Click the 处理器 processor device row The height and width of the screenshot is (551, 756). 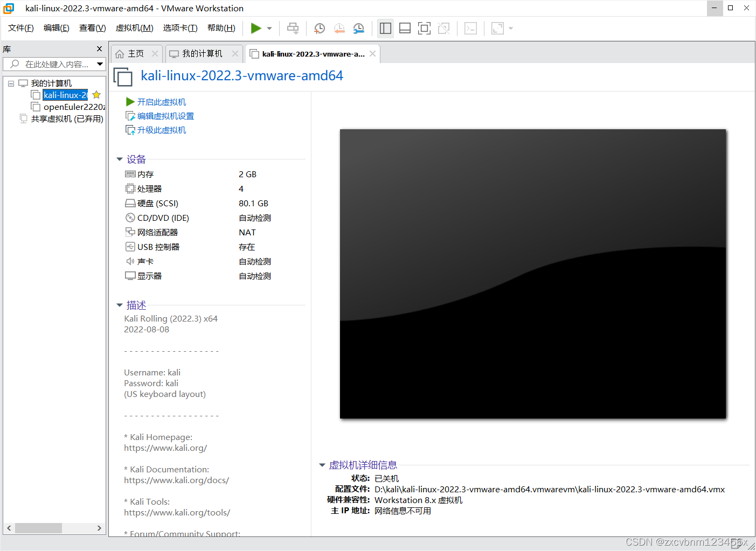point(214,189)
